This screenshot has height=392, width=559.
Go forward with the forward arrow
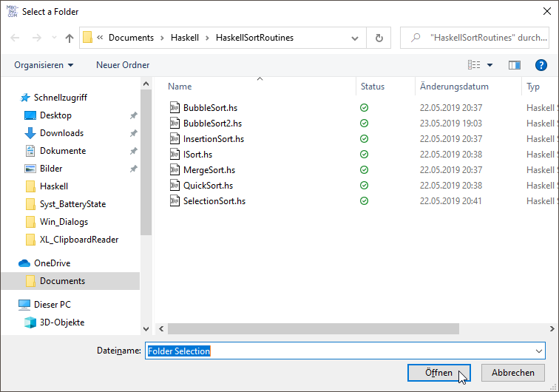pyautogui.click(x=37, y=38)
